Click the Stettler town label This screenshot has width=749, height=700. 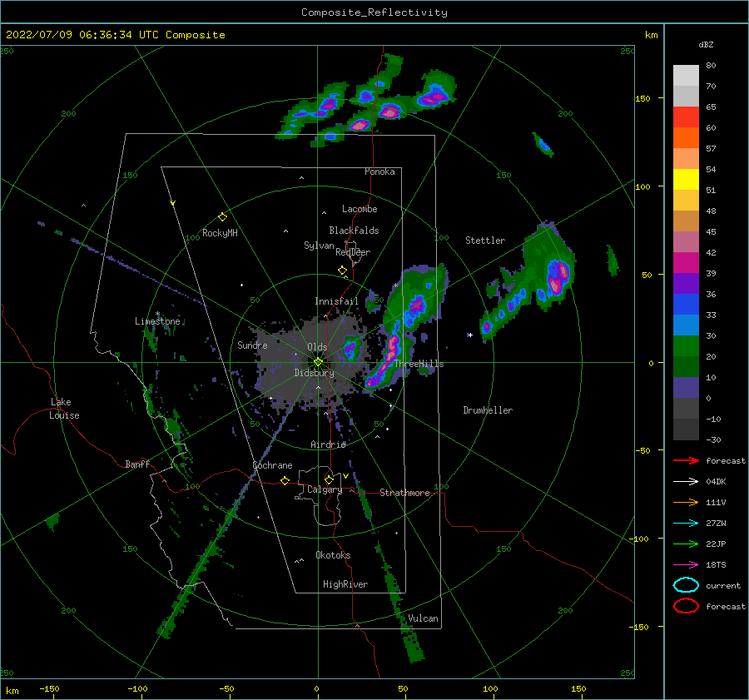(485, 241)
